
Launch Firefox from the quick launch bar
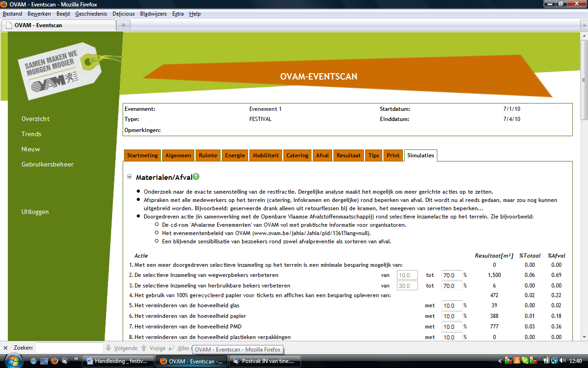tap(55, 361)
